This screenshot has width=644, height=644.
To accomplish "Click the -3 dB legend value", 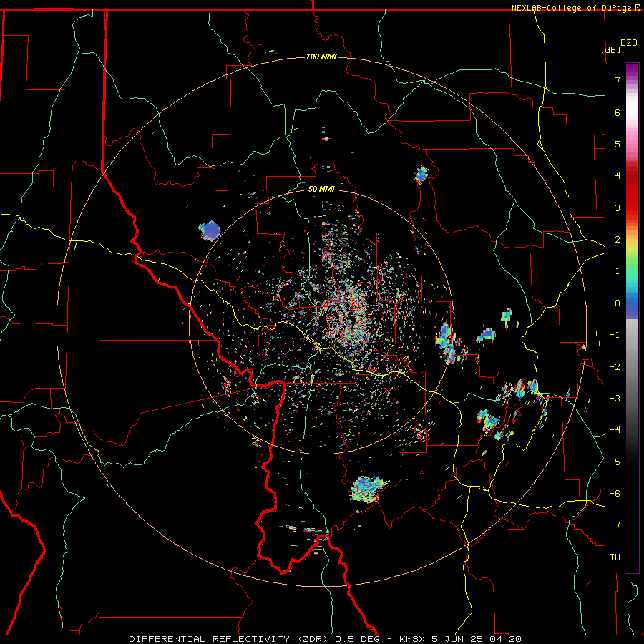I will (615, 399).
